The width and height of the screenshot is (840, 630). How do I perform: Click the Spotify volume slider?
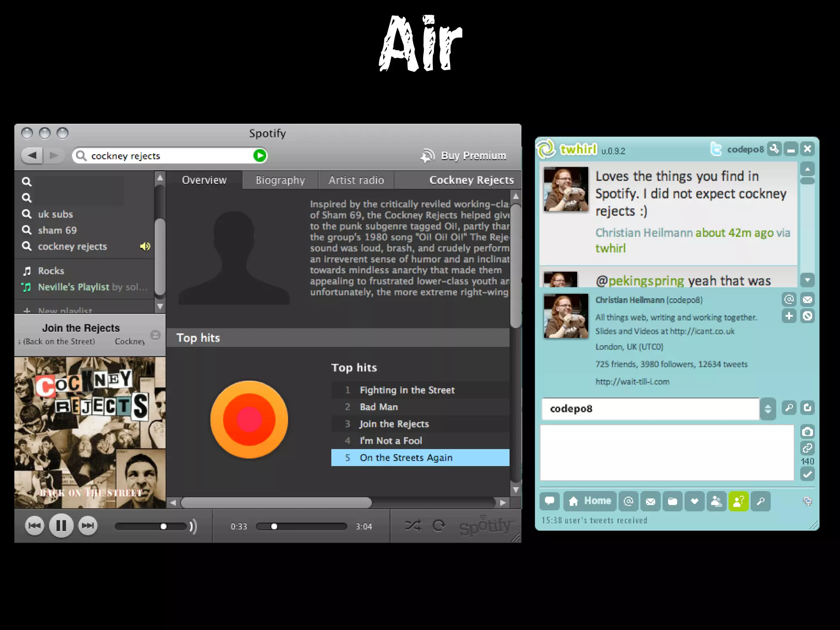151,526
